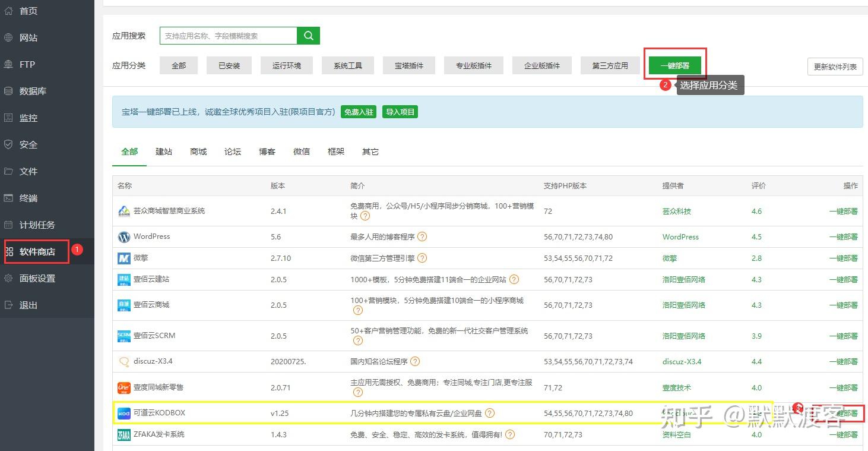
Task: Select the 第三方应用 third-party apps filter
Action: pyautogui.click(x=610, y=65)
